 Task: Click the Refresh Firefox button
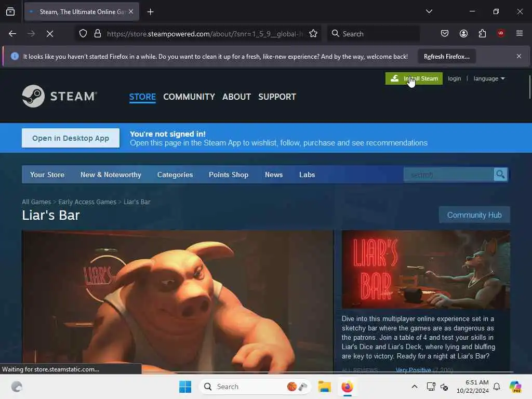[x=446, y=56]
